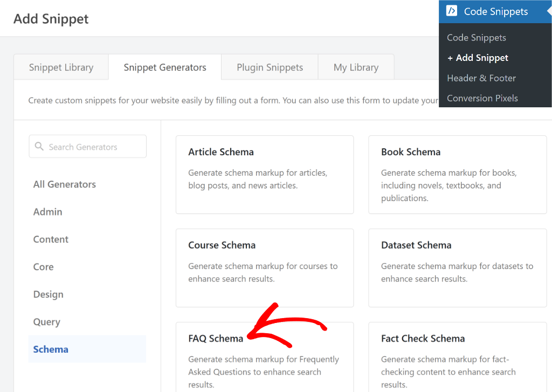Open the Fact Check Schema generator card
The image size is (552, 392).
point(457,357)
